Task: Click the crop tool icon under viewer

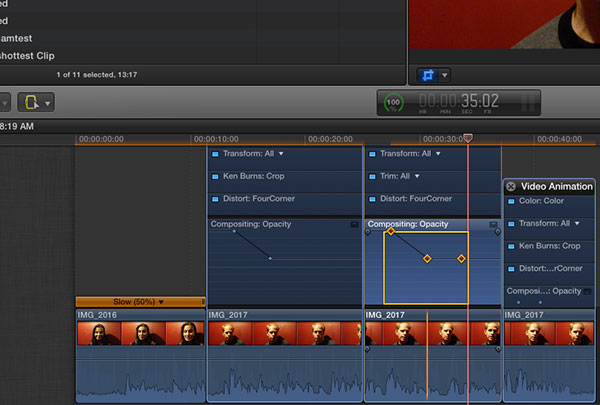Action: 428,75
